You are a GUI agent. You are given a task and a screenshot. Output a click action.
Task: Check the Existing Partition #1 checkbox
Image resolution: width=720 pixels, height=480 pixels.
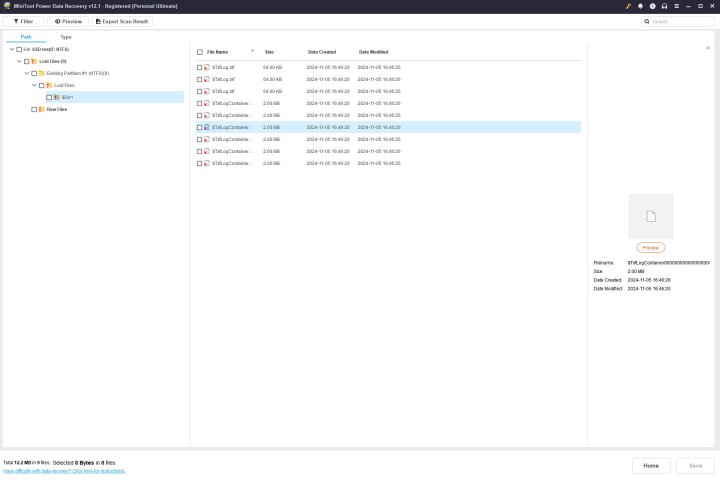pos(34,73)
